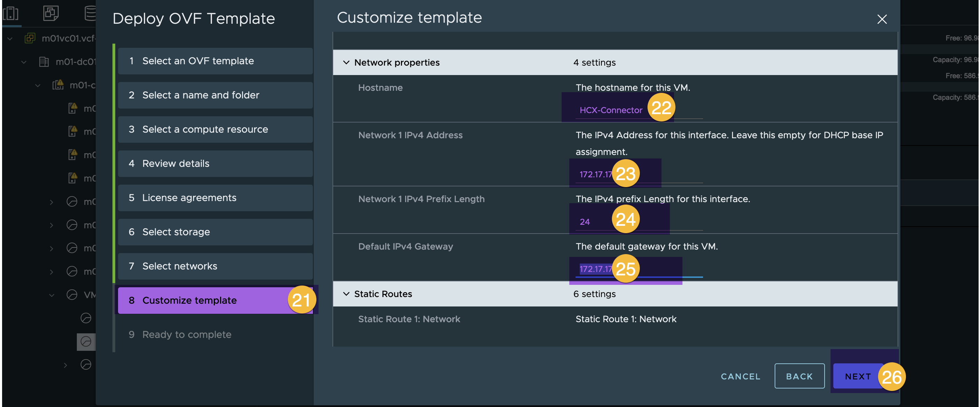
Task: Go to step 4 Review details
Action: coord(215,164)
